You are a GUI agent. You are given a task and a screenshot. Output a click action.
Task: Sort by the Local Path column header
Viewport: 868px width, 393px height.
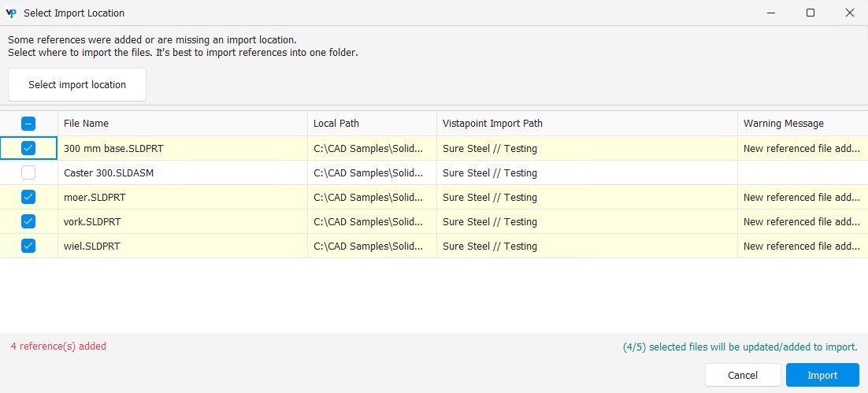(x=372, y=124)
